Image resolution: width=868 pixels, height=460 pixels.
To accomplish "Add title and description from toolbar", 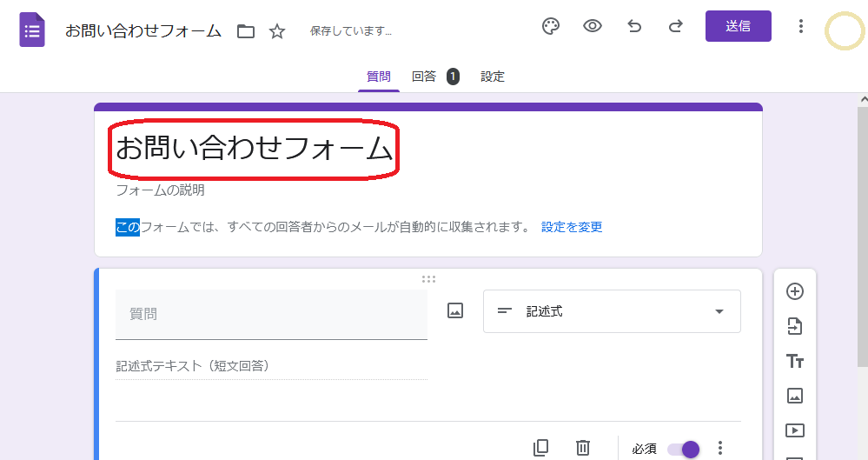I will click(x=795, y=362).
